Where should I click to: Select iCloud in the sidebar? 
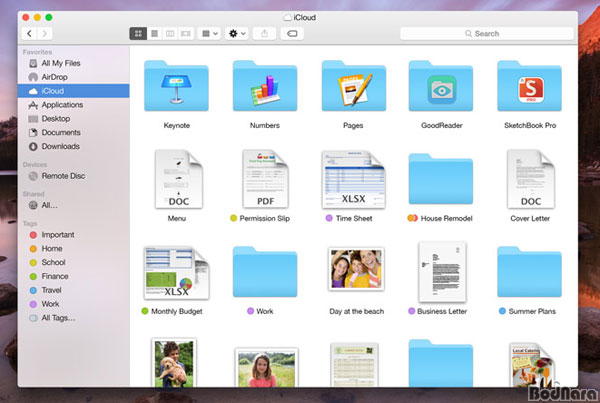pos(73,91)
